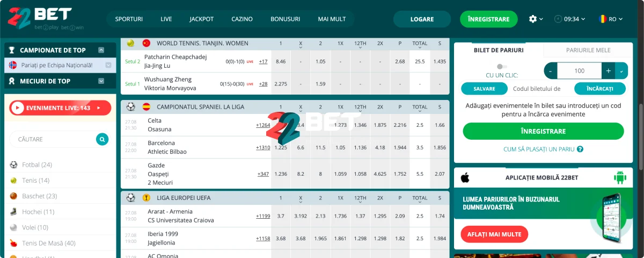The height and width of the screenshot is (258, 644).
Task: Select the Tenis De Masă paddle icon
Action: (x=13, y=243)
